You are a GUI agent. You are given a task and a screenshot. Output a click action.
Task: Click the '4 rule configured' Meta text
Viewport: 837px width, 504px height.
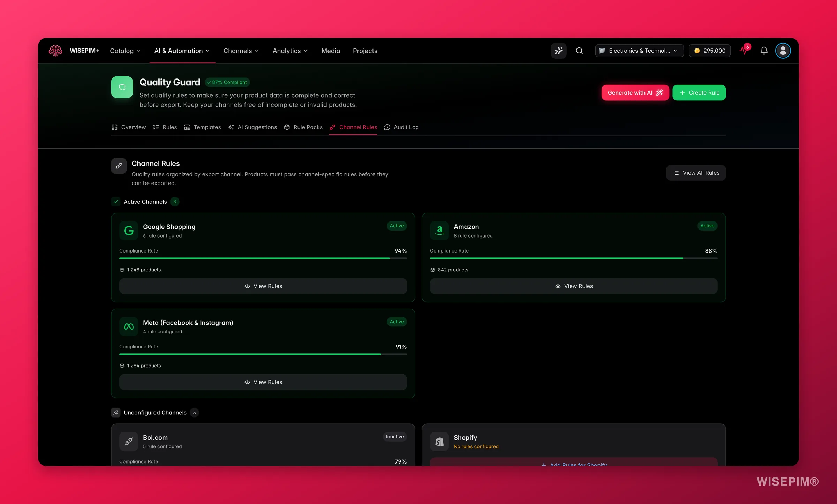coord(163,332)
